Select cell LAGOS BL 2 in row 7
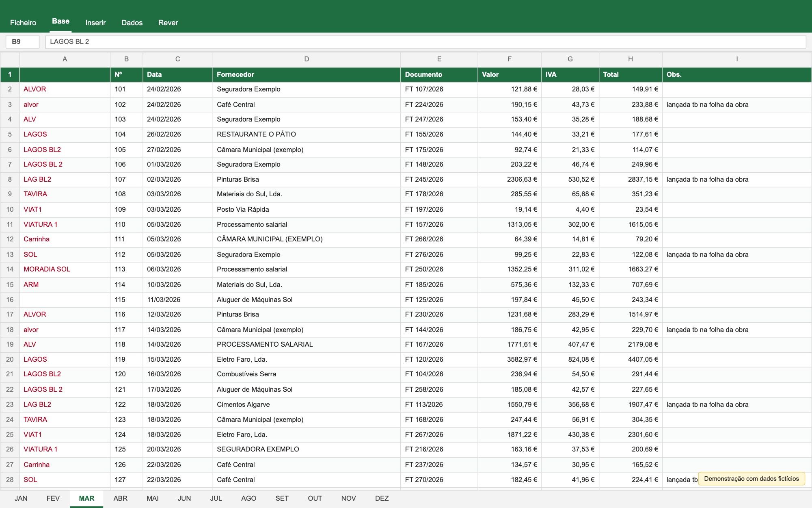The height and width of the screenshot is (508, 812). (65, 164)
